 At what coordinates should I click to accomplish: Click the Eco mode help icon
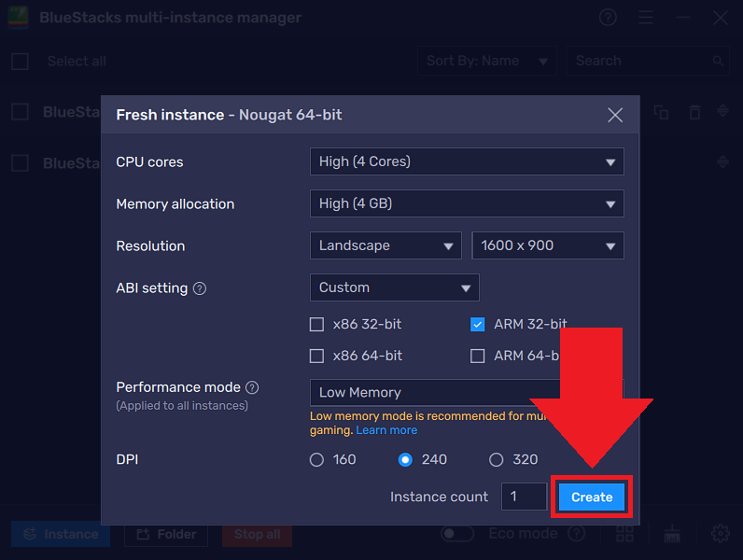pyautogui.click(x=577, y=534)
